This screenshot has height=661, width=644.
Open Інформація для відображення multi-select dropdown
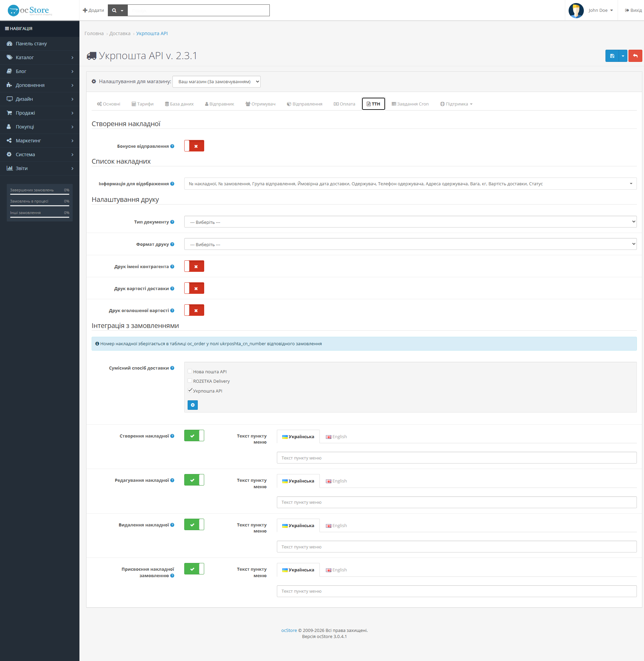pos(410,184)
